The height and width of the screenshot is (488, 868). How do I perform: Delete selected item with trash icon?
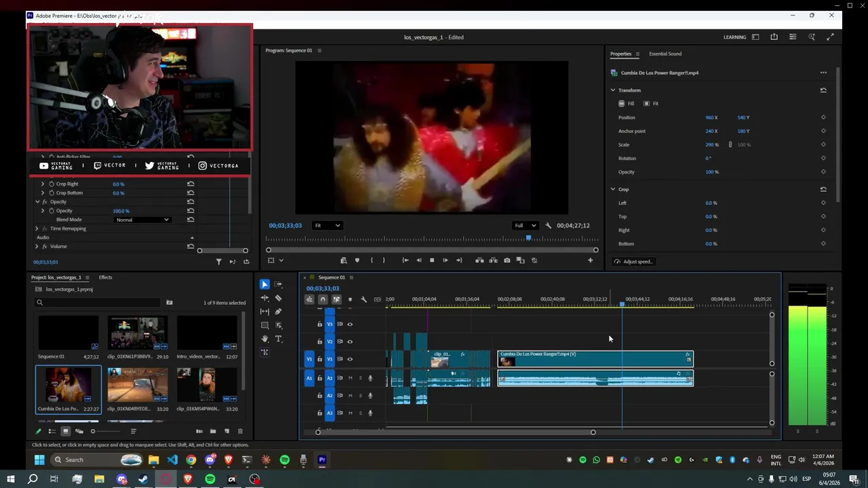tap(239, 431)
